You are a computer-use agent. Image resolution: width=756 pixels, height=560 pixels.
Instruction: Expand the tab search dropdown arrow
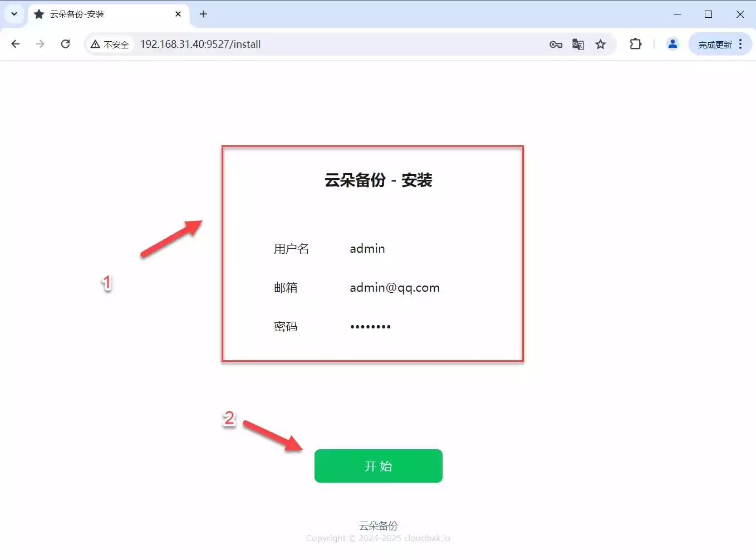coord(14,14)
